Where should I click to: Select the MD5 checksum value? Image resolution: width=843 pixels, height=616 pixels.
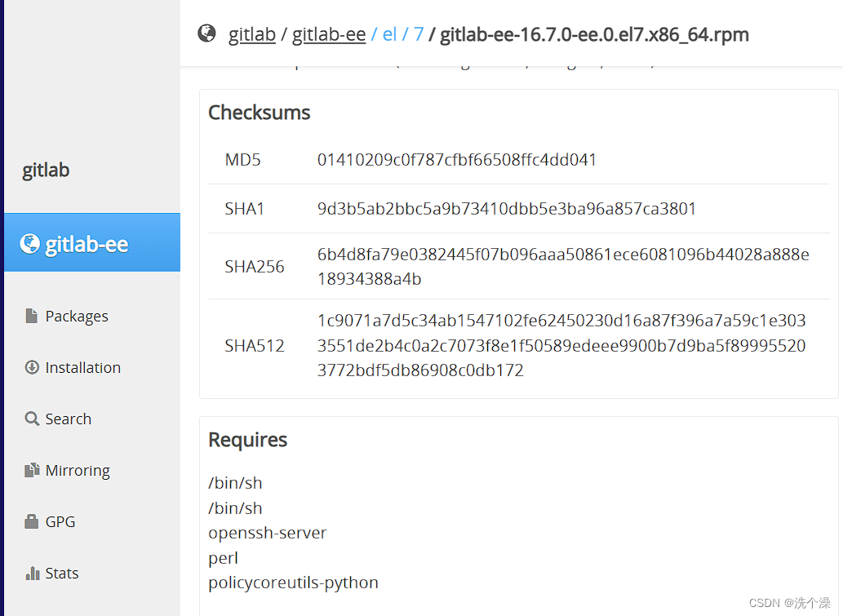(x=456, y=159)
